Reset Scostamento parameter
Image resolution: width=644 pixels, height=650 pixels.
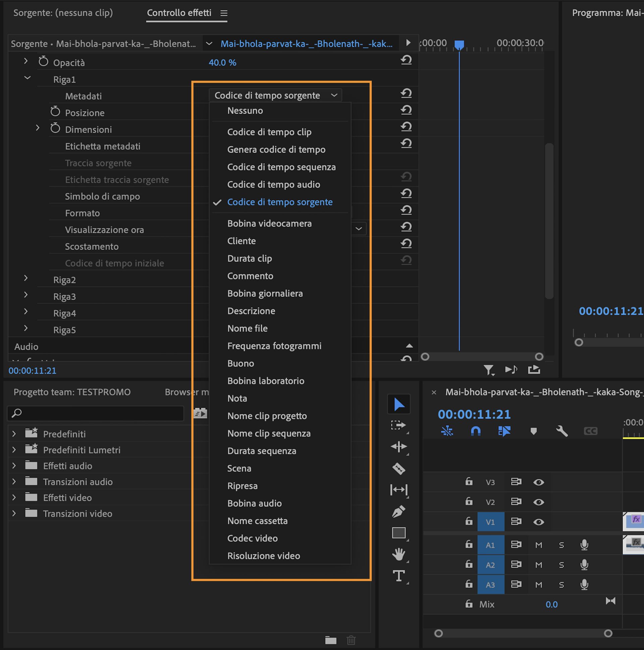(x=406, y=244)
